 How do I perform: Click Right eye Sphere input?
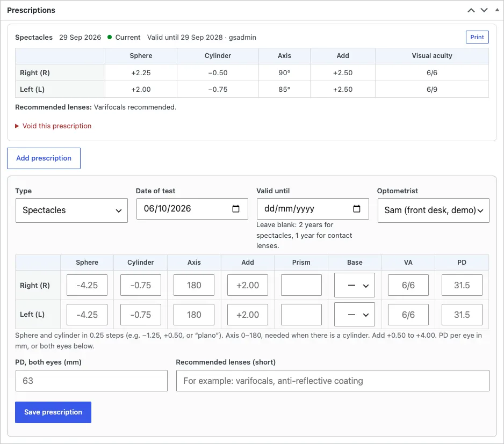pyautogui.click(x=87, y=285)
